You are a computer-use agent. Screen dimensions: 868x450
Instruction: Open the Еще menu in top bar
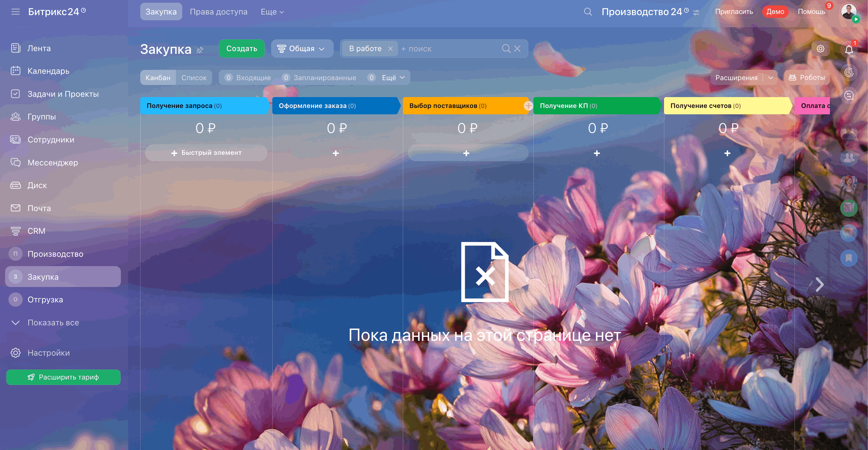coord(272,12)
